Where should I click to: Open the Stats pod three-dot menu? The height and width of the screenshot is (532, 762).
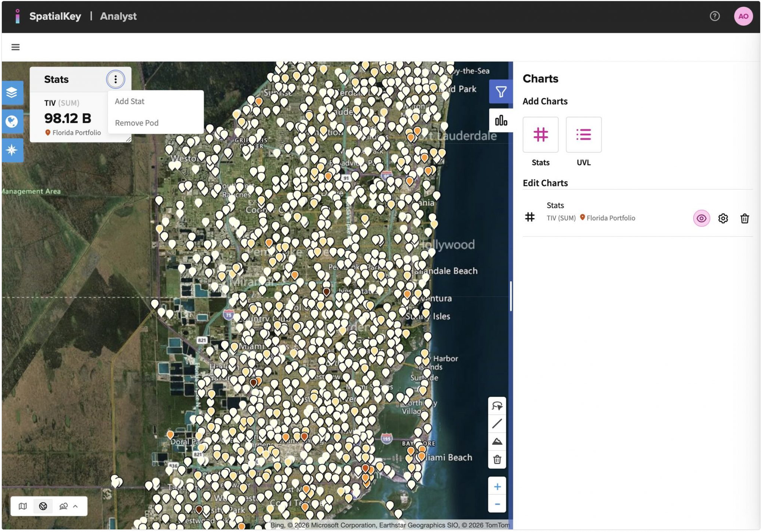pyautogui.click(x=116, y=79)
